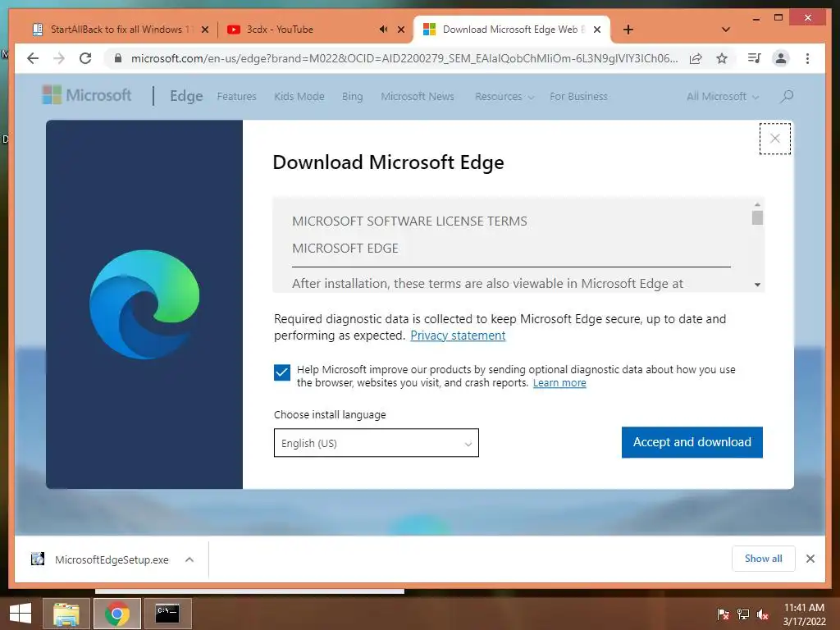This screenshot has height=630, width=840.
Task: Open the Kids Mode menu item
Action: pyautogui.click(x=299, y=97)
